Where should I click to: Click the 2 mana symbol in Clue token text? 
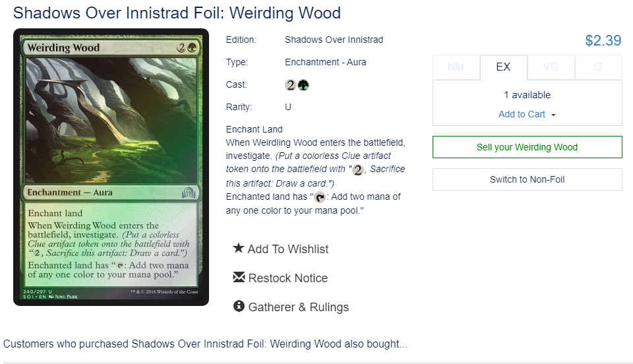pos(357,170)
